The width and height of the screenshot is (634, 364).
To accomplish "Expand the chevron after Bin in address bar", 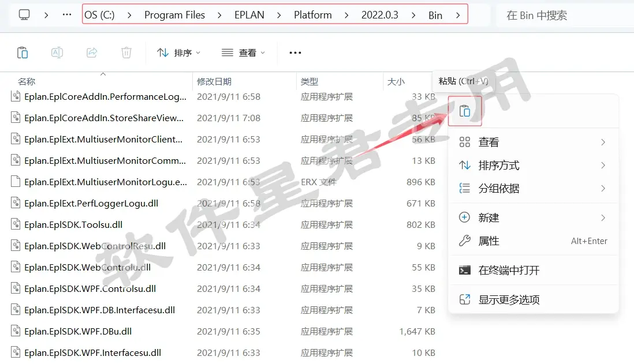I will click(x=458, y=16).
